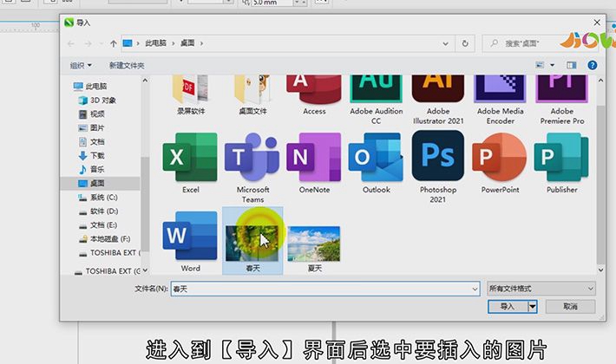Viewport: 616px width, 364px height.
Task: Select the Adobe Illustrator 2021 icon
Action: (437, 89)
